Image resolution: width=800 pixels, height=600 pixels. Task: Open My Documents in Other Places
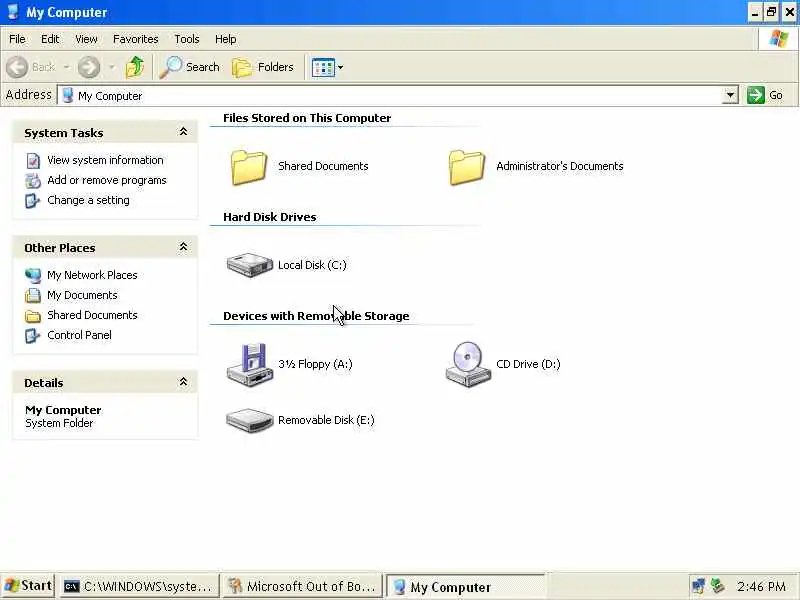click(x=82, y=295)
